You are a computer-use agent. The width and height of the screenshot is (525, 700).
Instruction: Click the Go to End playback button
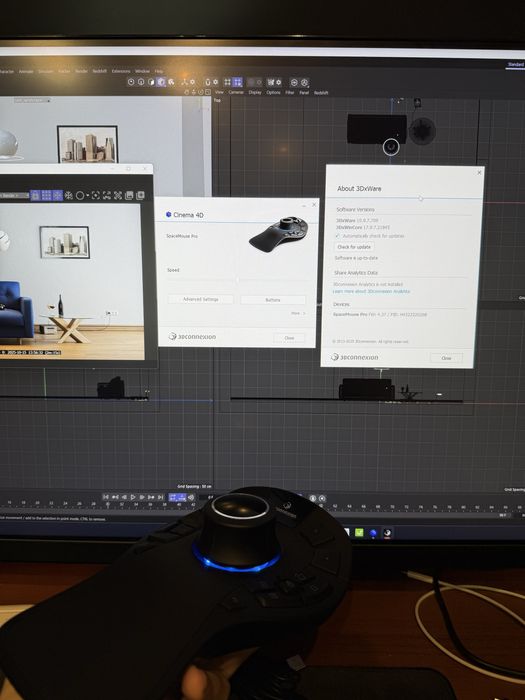coord(160,497)
